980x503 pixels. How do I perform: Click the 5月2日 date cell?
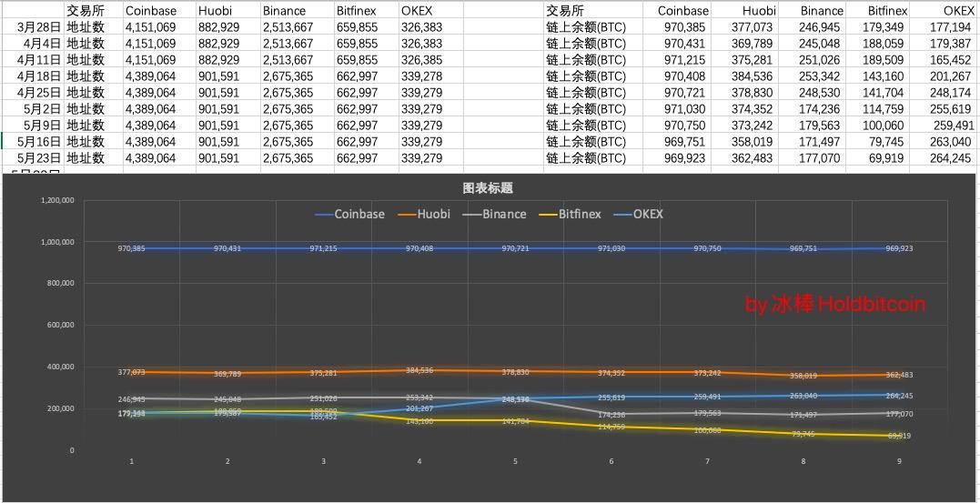[x=33, y=109]
